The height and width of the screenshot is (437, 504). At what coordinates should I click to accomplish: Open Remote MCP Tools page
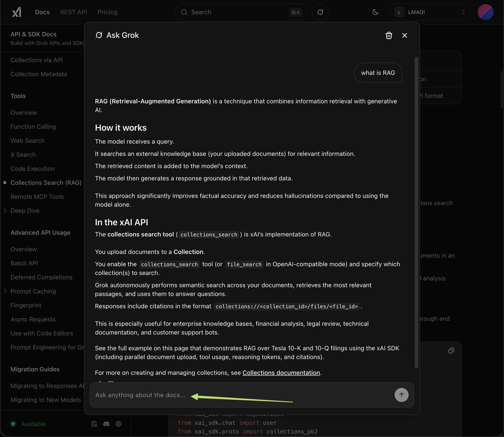click(37, 197)
